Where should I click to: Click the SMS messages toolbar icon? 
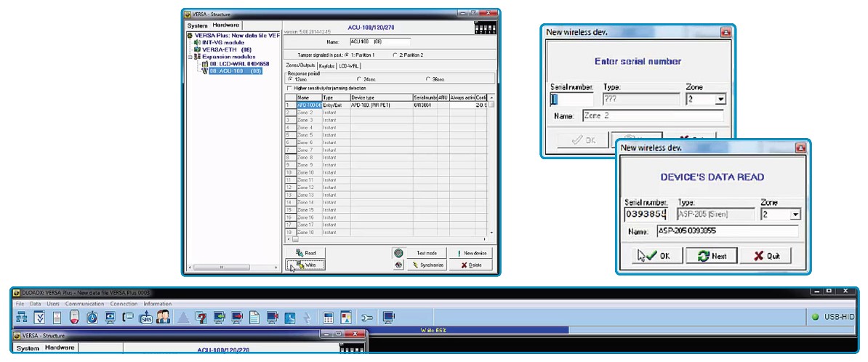[145, 317]
